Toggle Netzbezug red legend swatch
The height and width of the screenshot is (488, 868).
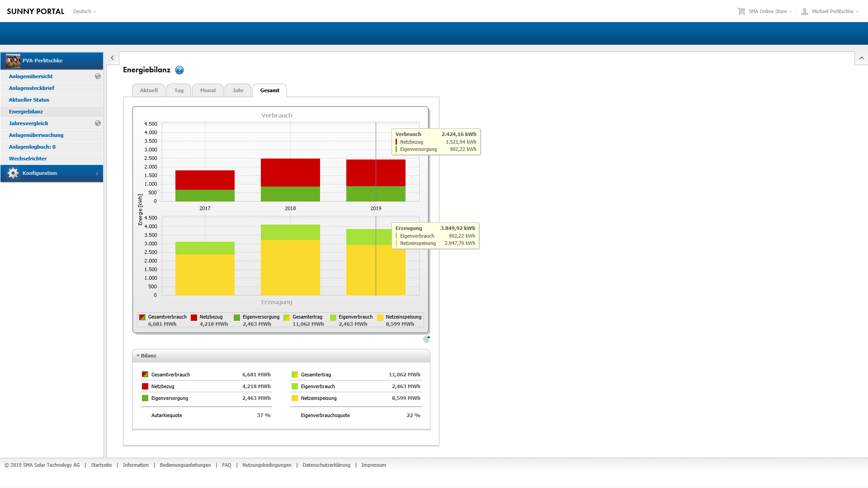(x=194, y=318)
